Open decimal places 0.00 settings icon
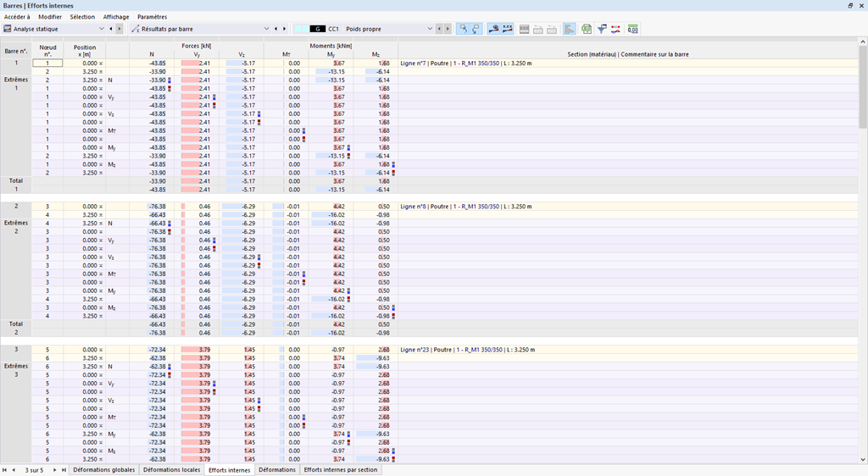868x476 pixels. pyautogui.click(x=632, y=29)
